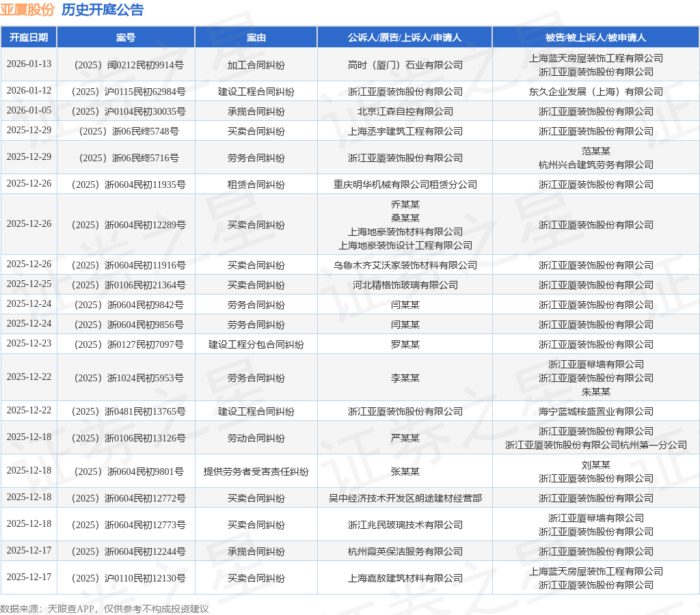
Task: Click the date cell 2026-01-13
Action: (29, 64)
